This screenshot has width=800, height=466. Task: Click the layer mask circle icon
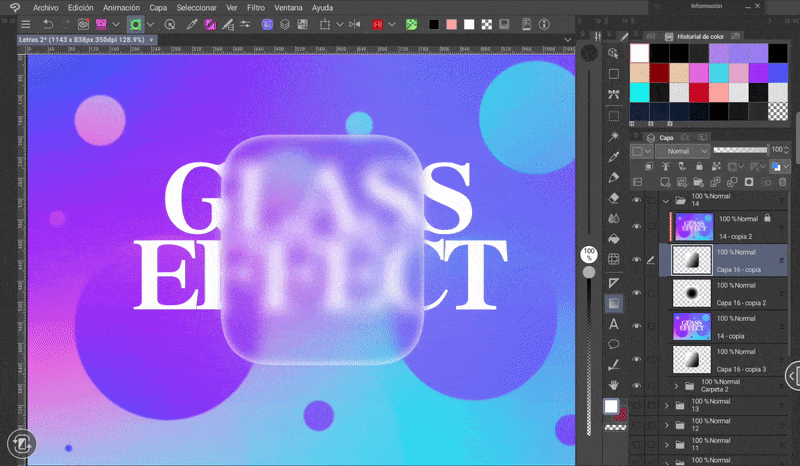point(748,182)
